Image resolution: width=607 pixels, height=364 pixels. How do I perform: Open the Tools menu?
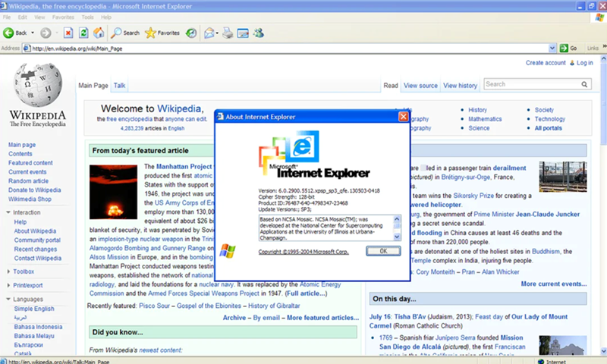point(87,17)
